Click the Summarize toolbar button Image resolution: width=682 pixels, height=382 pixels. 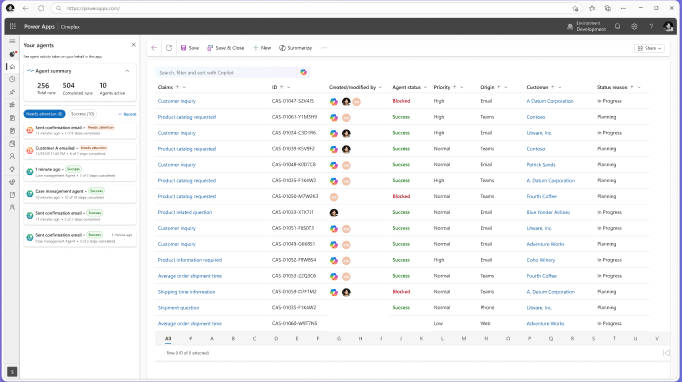[x=295, y=48]
